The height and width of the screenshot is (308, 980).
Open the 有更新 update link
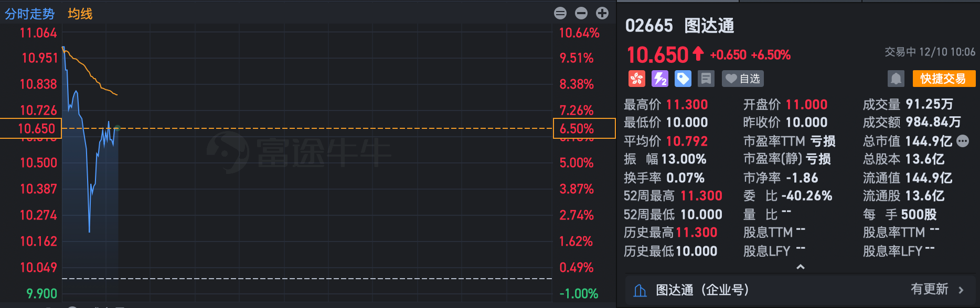931,289
